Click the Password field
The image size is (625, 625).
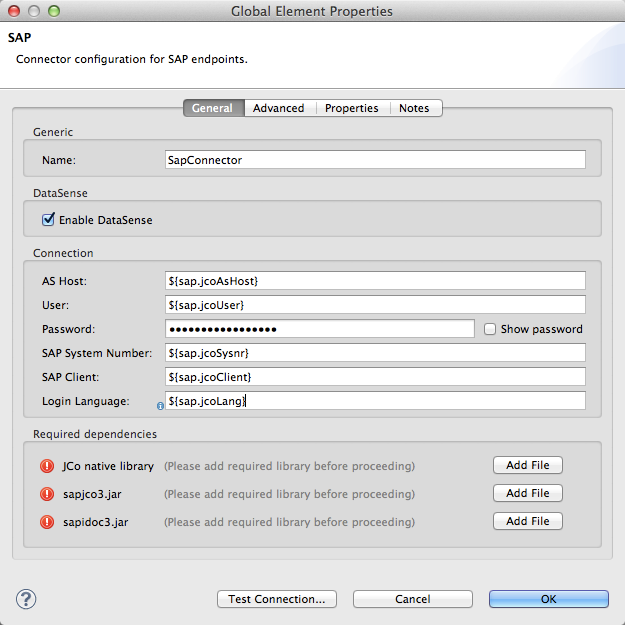point(320,329)
